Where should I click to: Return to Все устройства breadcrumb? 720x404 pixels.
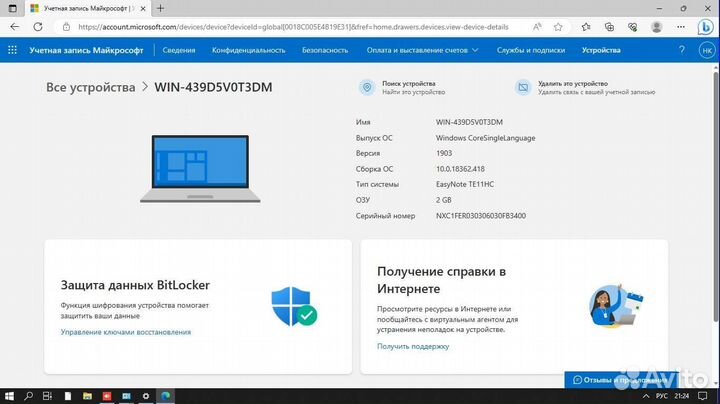[90, 87]
